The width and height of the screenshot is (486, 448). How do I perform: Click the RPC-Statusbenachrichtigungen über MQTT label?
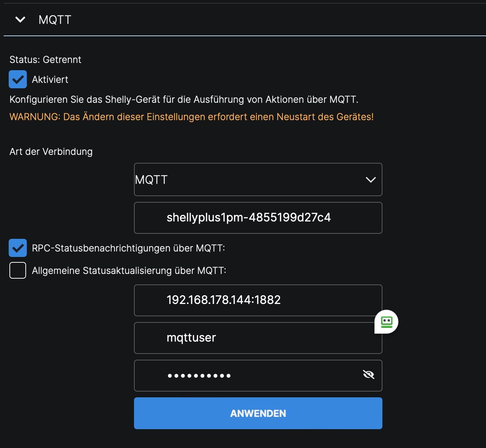coord(128,248)
